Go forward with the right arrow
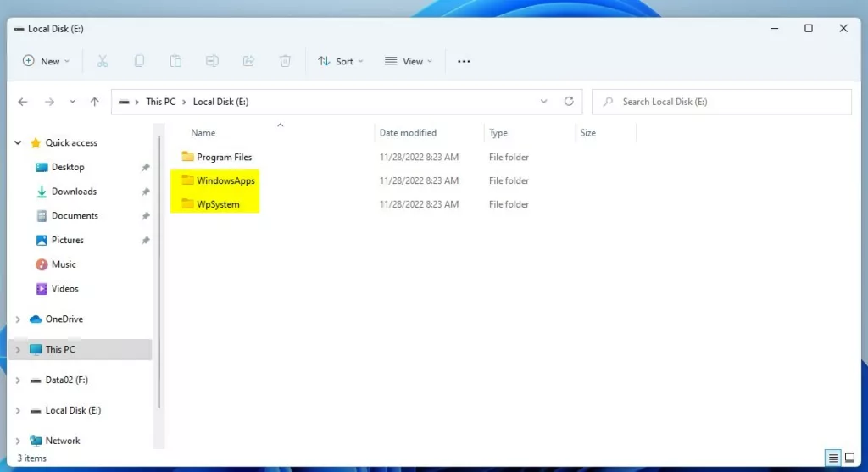Screen dimensions: 868x472 tap(49, 102)
